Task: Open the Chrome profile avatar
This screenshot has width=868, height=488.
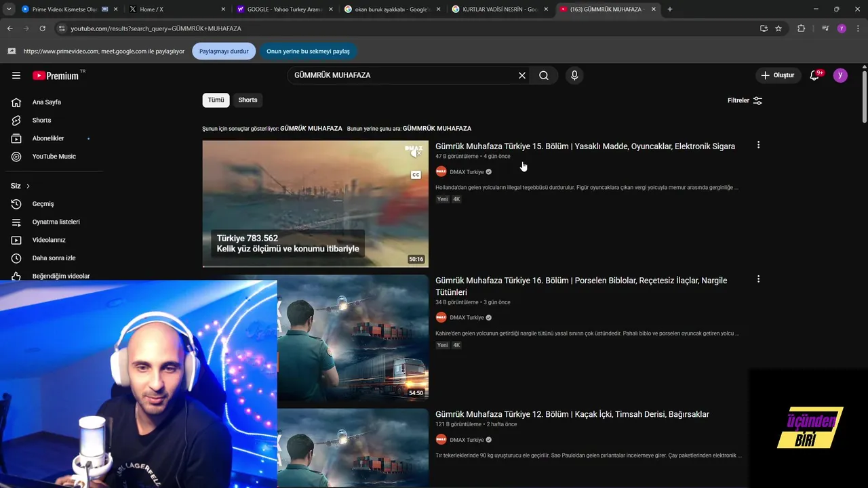Action: coord(842,28)
